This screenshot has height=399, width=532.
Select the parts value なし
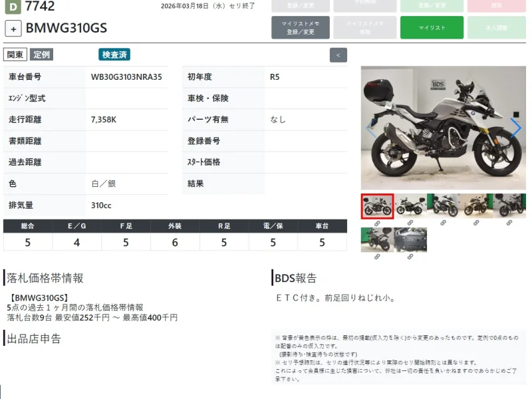tap(278, 120)
